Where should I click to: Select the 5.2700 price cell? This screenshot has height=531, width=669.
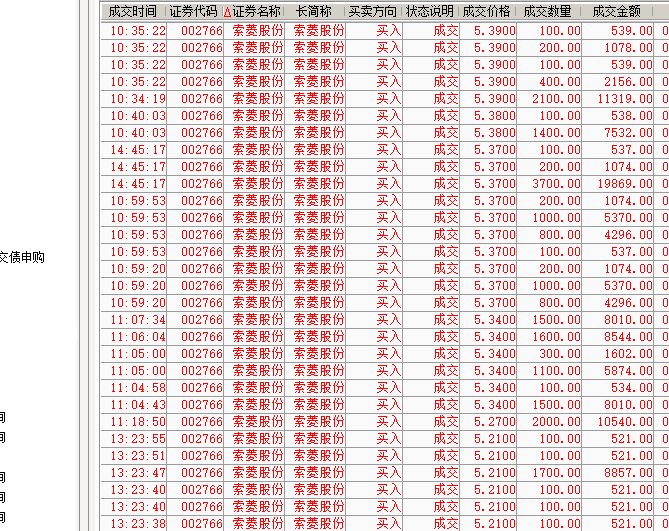[x=488, y=422]
